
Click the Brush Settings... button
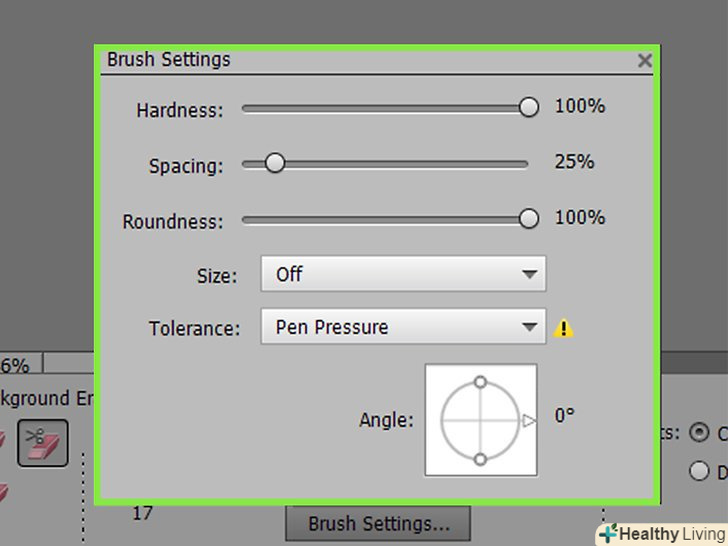tap(378, 523)
